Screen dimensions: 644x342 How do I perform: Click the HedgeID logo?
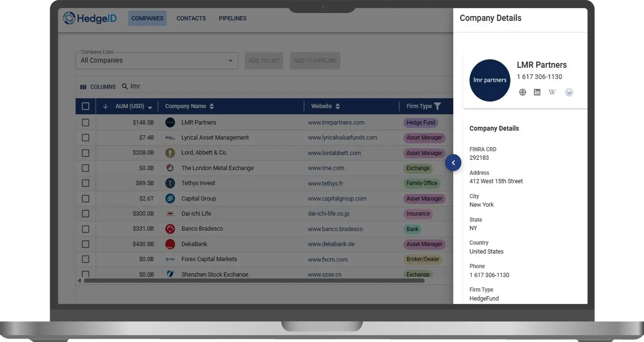tap(90, 18)
